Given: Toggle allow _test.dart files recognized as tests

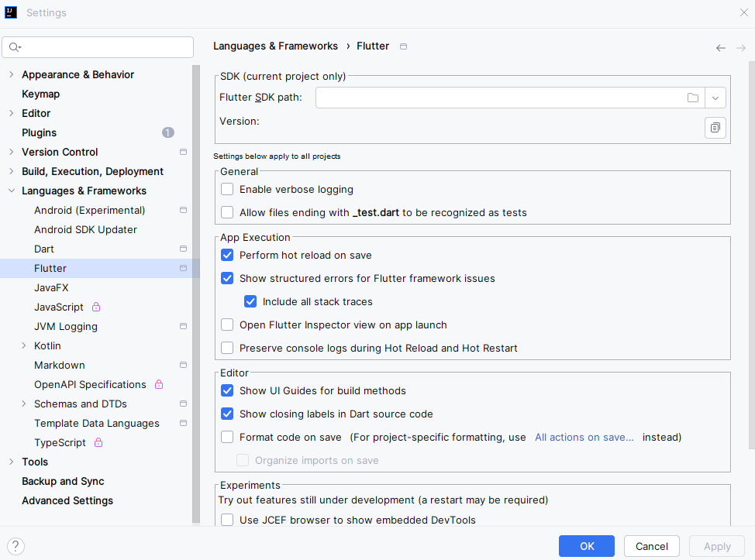Looking at the screenshot, I should coord(227,212).
